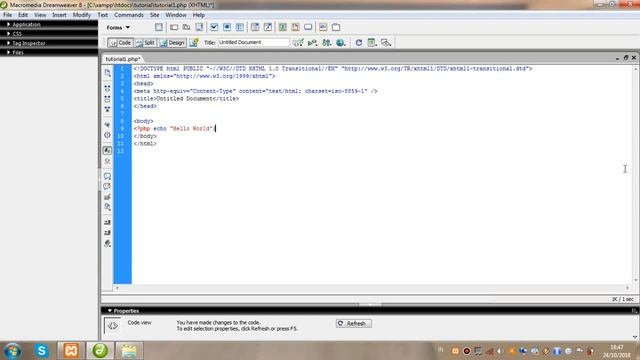Image resolution: width=640 pixels, height=360 pixels.
Task: Insert a Text Field form element
Action: (174, 27)
